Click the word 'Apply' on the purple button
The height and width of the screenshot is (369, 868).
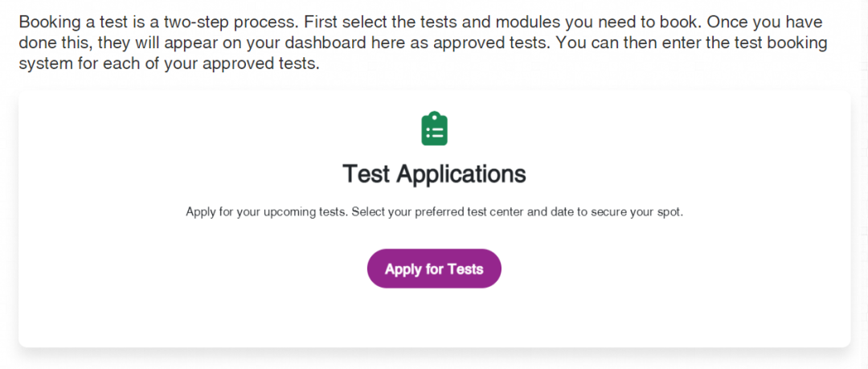point(403,270)
